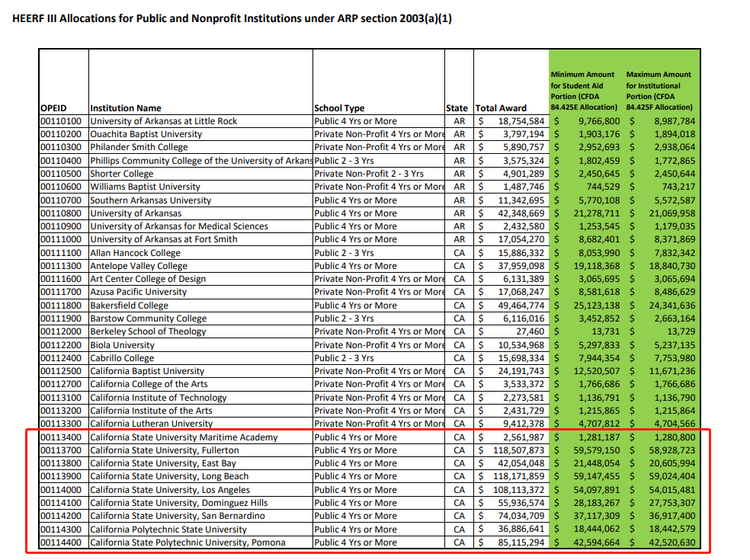Select Antelope Valley College cell
Screen dimensions: 750x560
coord(139,266)
